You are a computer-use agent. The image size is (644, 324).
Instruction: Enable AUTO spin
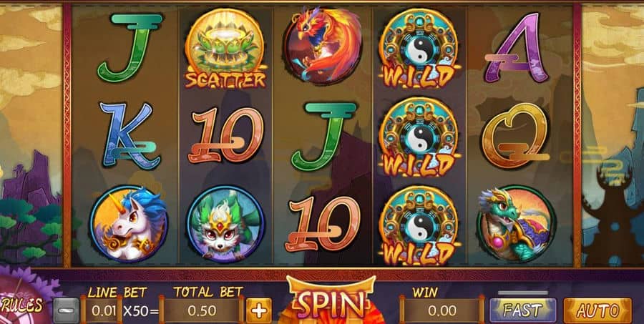pyautogui.click(x=597, y=310)
